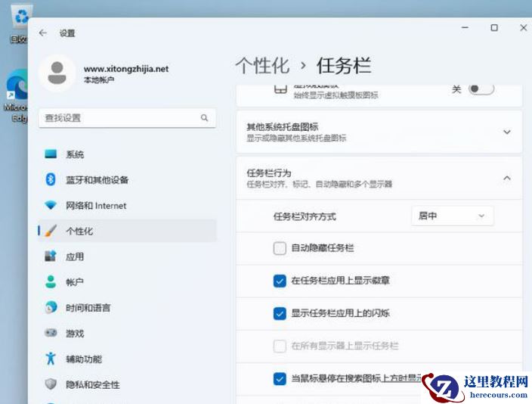Screen dimensions: 532x404
Task: Open 任务栏对齐方式 dropdown showing 居中
Action: coord(452,216)
